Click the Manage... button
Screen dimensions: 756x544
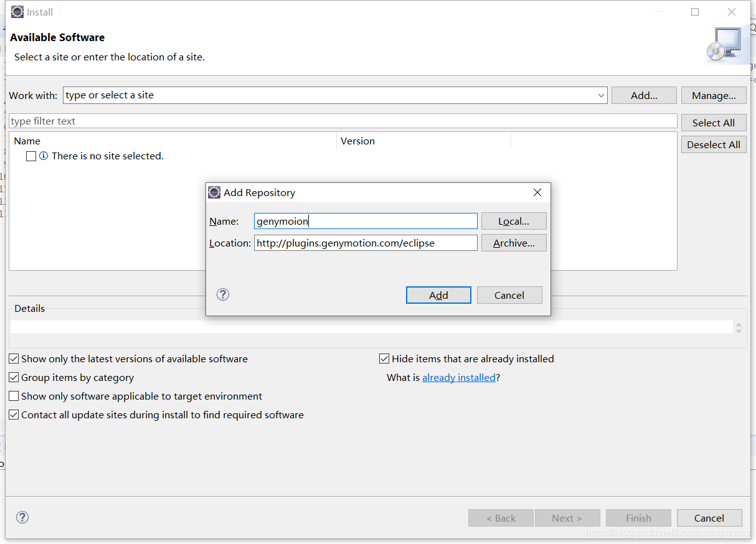714,95
